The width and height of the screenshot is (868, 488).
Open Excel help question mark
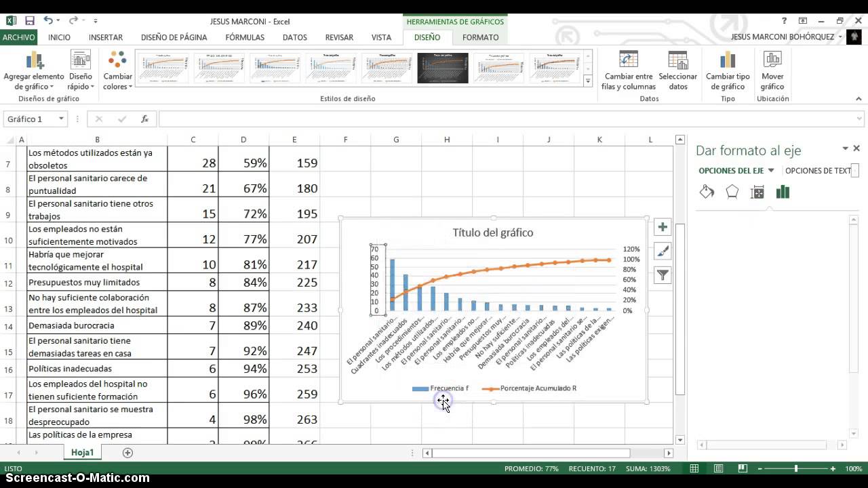[x=785, y=21]
